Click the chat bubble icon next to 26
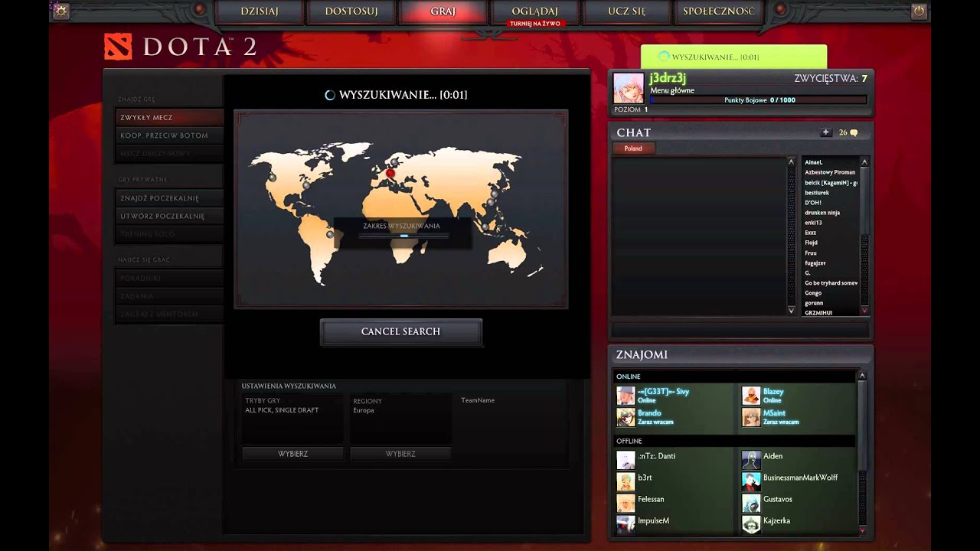The width and height of the screenshot is (980, 551). [854, 132]
